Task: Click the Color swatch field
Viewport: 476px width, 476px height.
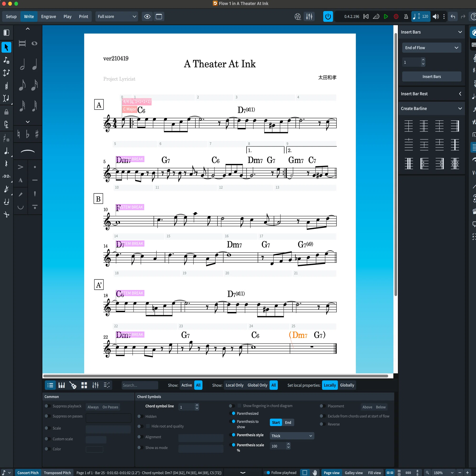Action: [94, 449]
